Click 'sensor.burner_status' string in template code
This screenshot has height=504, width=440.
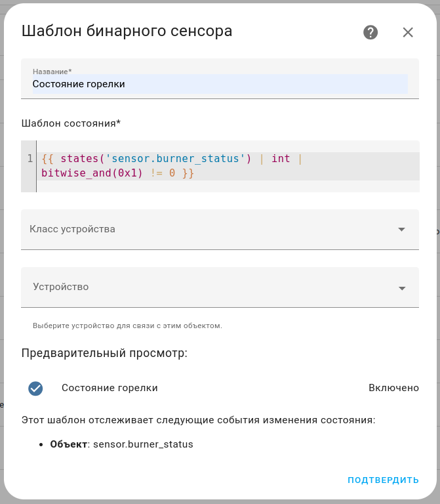coord(176,158)
